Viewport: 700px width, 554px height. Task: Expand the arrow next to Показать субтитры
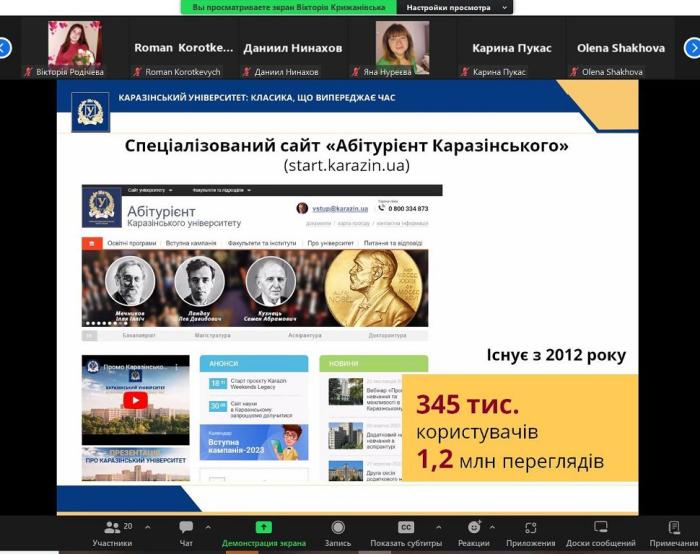coord(441,527)
